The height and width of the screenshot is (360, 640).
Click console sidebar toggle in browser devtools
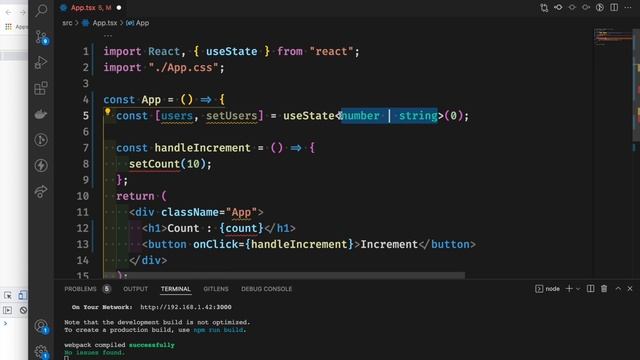point(8,310)
